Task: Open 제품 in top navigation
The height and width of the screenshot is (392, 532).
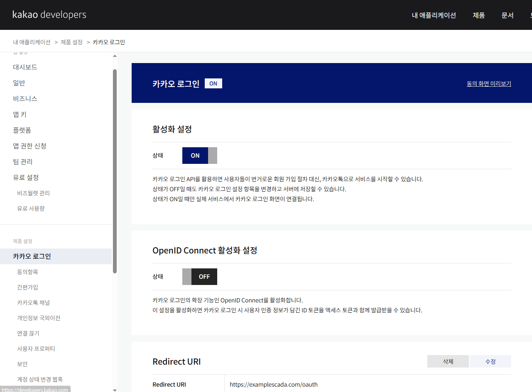Action: (478, 15)
